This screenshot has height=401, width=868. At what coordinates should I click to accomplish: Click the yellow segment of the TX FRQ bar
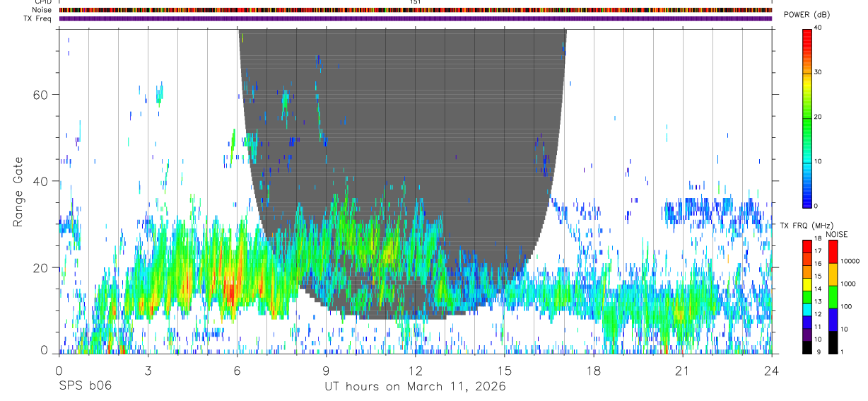click(807, 284)
